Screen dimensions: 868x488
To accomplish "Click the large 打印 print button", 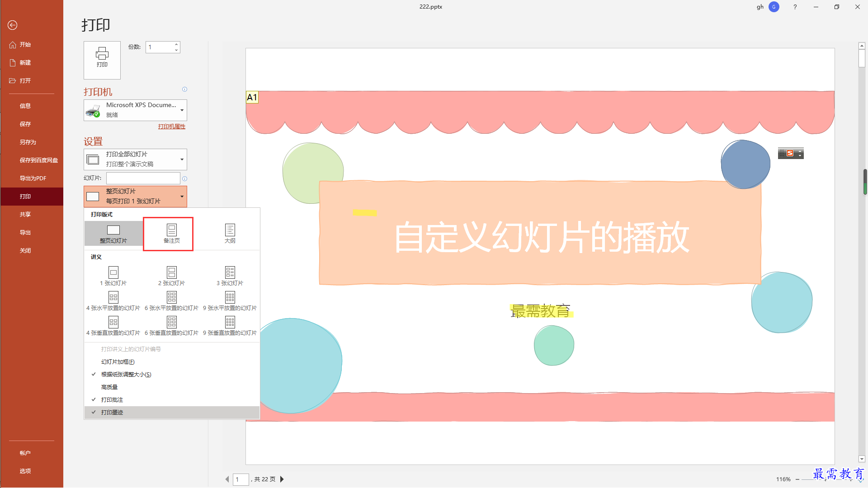I will coord(102,60).
